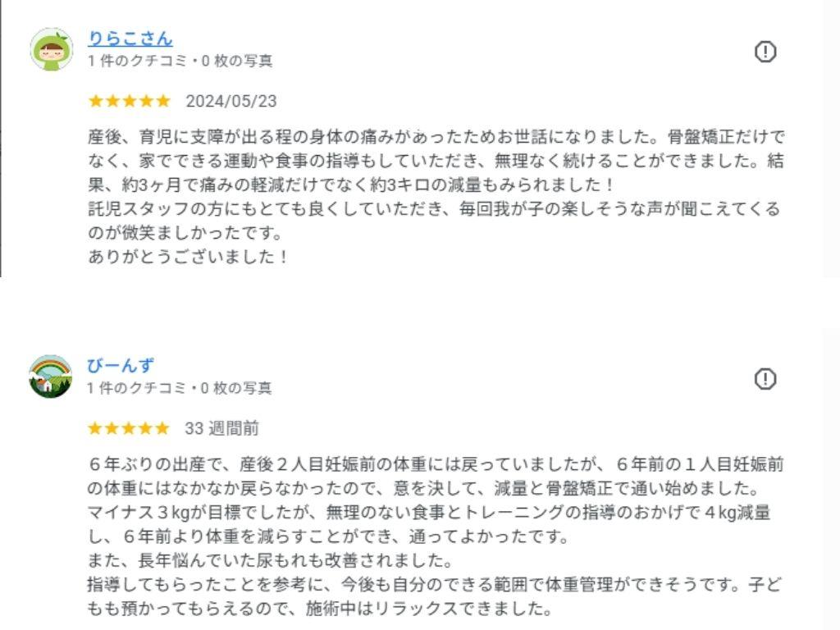Viewport: 840px width, 630px height.
Task: Open the びーんず profile name link
Action: [121, 366]
